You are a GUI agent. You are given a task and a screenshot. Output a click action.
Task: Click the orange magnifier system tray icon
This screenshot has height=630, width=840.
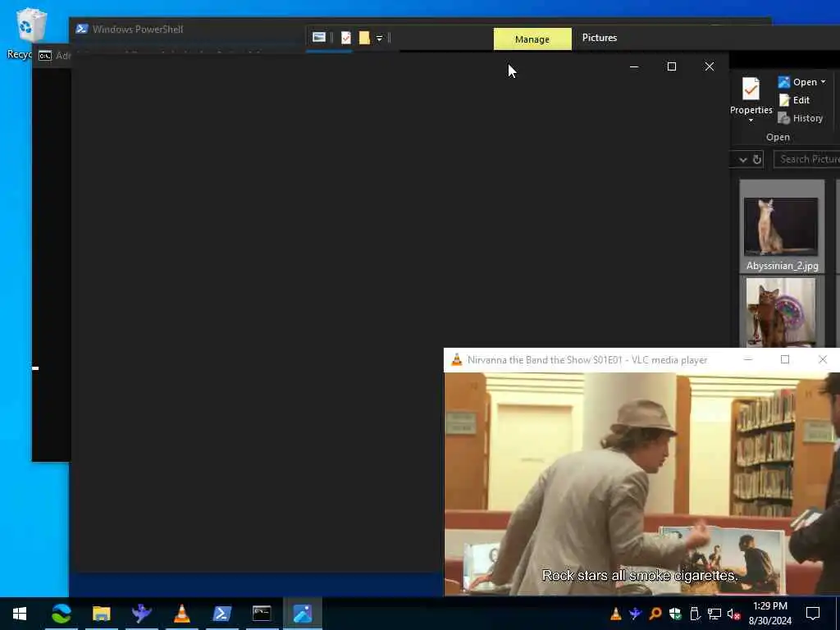(655, 614)
